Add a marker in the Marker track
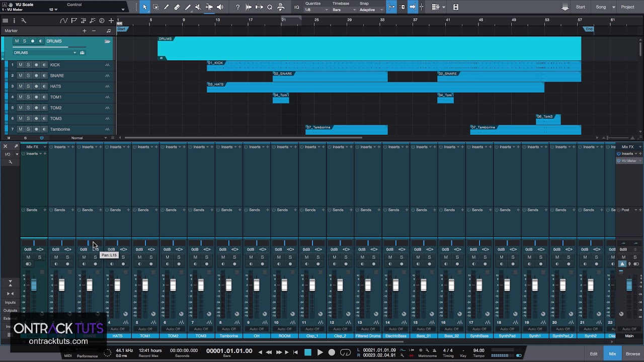The height and width of the screenshot is (362, 644). click(84, 31)
